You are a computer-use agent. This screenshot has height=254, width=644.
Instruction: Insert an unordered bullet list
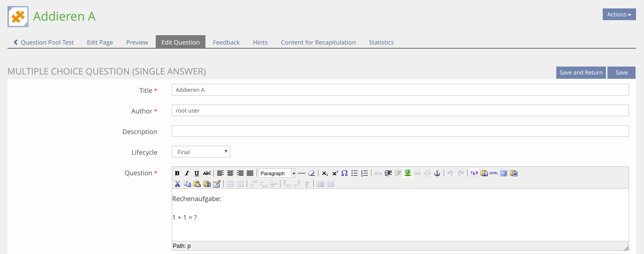click(x=355, y=173)
